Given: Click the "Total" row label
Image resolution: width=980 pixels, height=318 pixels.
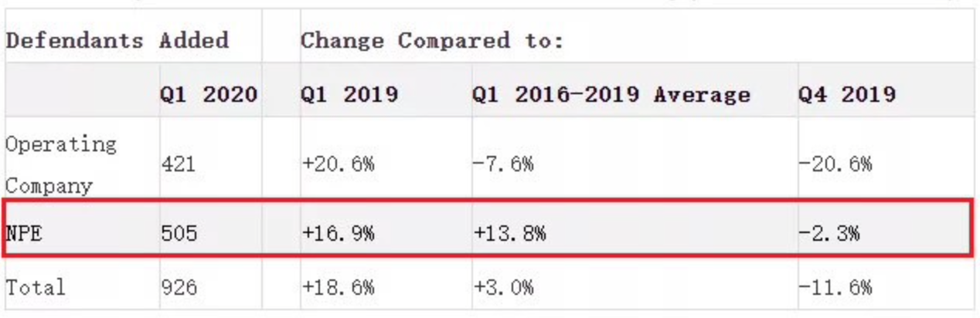Looking at the screenshot, I should (x=36, y=288).
